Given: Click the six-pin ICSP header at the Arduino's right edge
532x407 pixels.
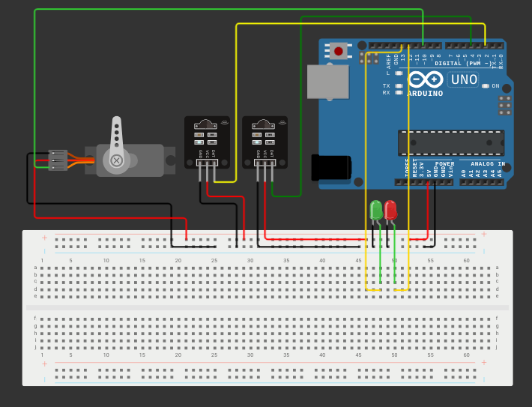Looking at the screenshot, I should [504, 105].
